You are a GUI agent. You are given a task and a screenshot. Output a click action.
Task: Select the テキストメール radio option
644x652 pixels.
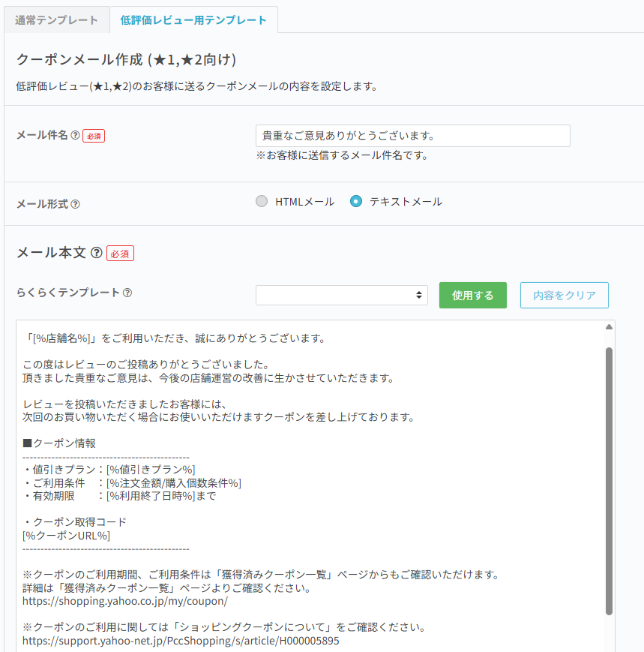356,201
